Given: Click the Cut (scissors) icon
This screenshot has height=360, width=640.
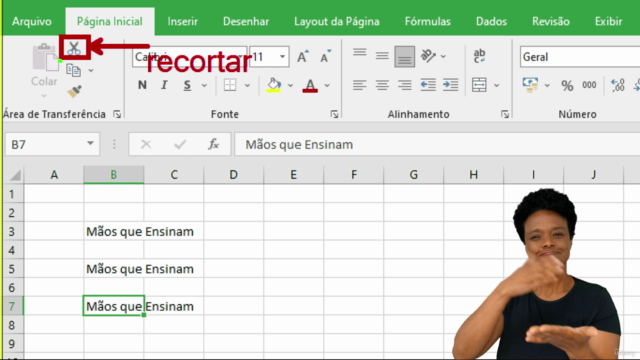Looking at the screenshot, I should pos(74,48).
